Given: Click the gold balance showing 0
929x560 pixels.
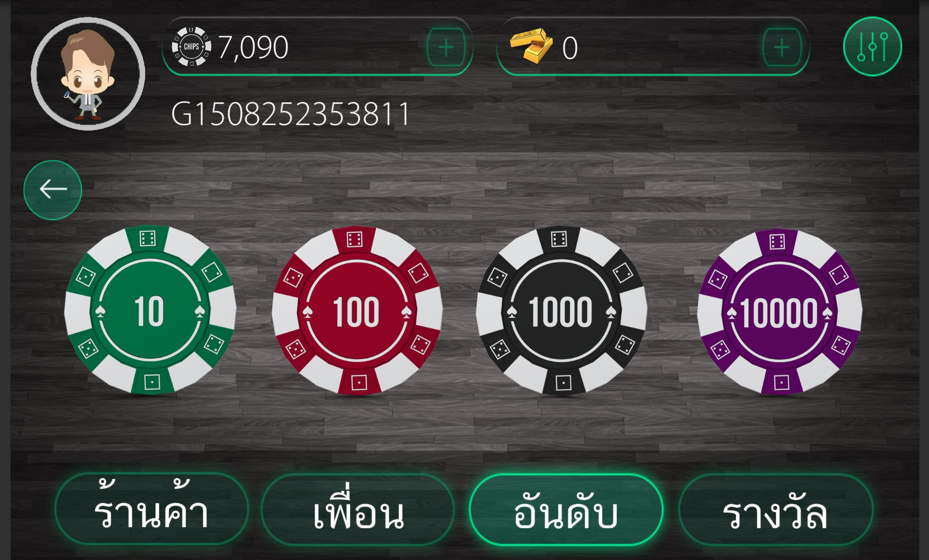Looking at the screenshot, I should pos(570,48).
